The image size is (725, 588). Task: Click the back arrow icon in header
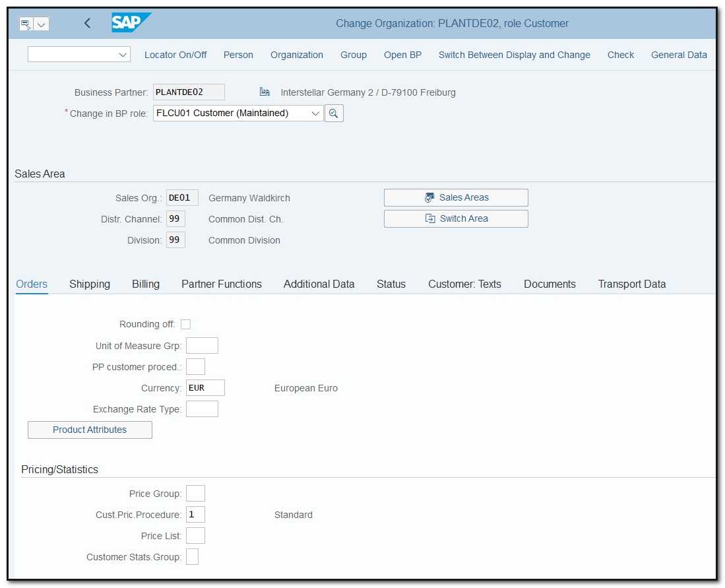click(87, 23)
